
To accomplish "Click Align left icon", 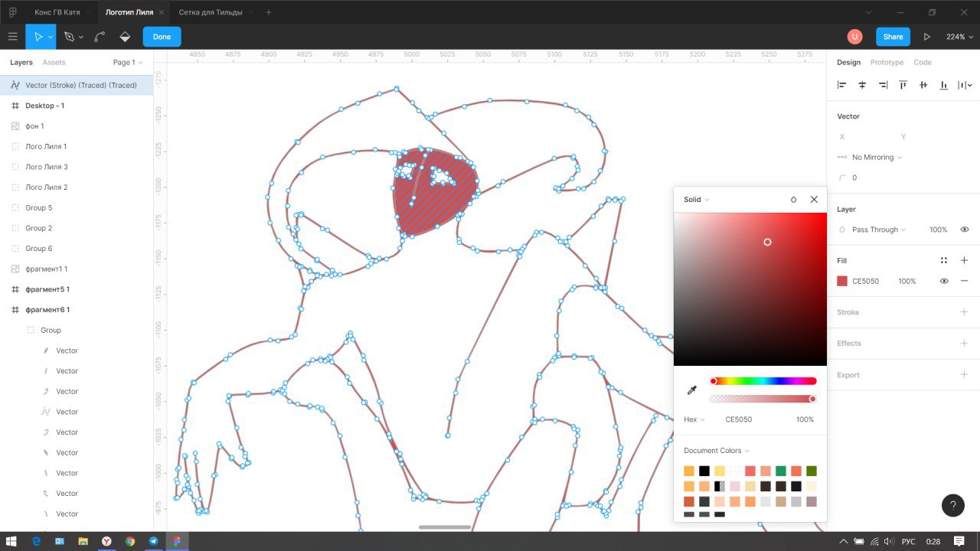I will tap(842, 85).
